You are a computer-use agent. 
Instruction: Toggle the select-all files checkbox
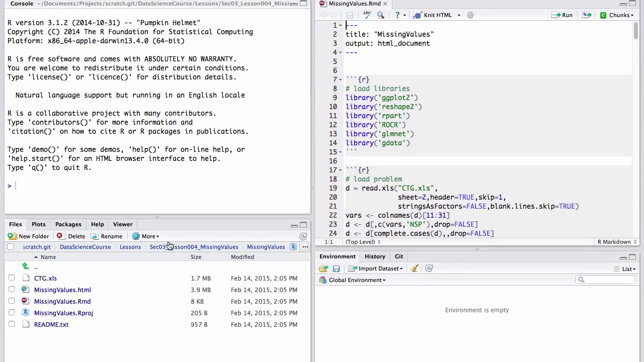pos(10,247)
